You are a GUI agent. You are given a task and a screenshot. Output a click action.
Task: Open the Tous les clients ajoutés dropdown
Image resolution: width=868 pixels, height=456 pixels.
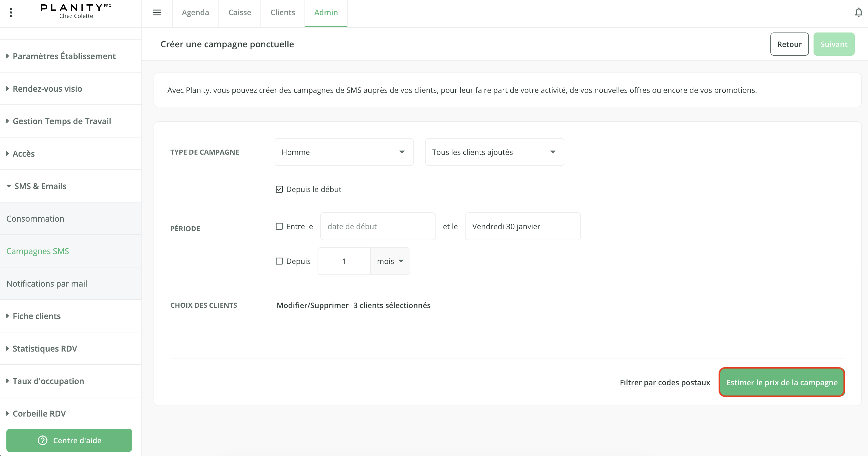[494, 152]
